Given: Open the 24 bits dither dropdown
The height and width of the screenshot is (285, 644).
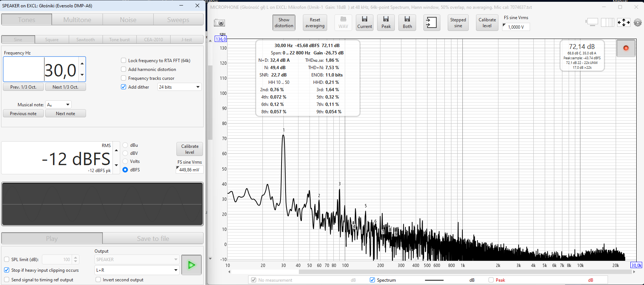Looking at the screenshot, I should click(x=179, y=87).
